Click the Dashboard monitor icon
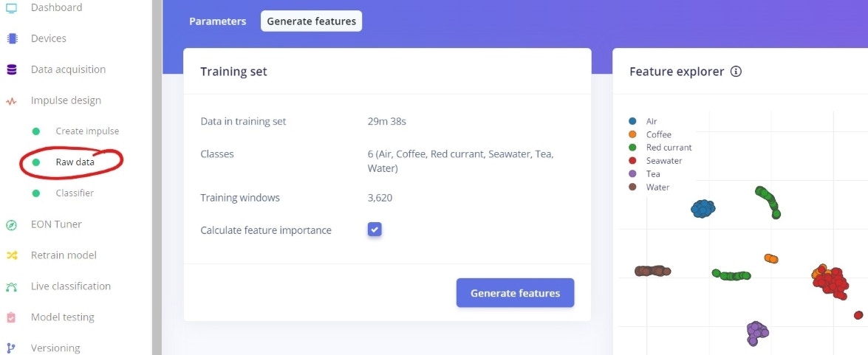The image size is (868, 355). click(x=12, y=7)
